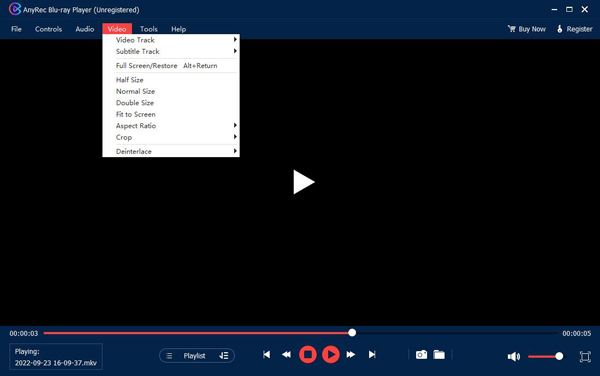This screenshot has width=600, height=376.
Task: Open the Audio menu
Action: pos(85,29)
